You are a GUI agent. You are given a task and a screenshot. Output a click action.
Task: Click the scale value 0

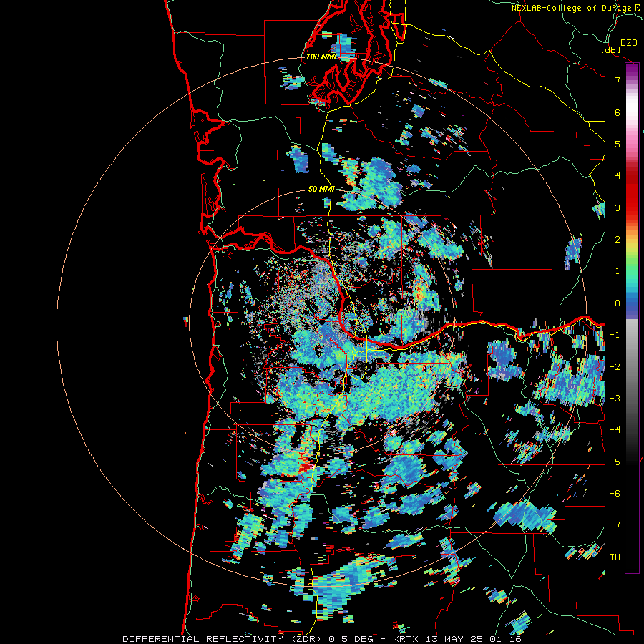tap(618, 303)
